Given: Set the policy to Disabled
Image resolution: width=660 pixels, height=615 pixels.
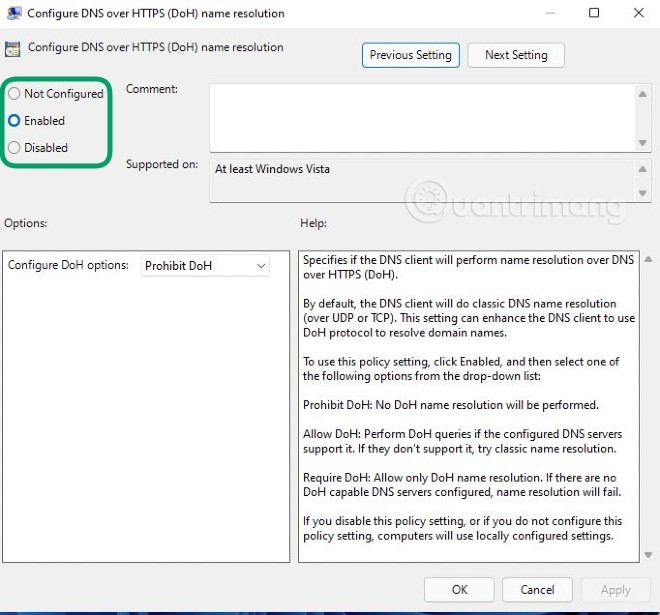Looking at the screenshot, I should tap(14, 148).
